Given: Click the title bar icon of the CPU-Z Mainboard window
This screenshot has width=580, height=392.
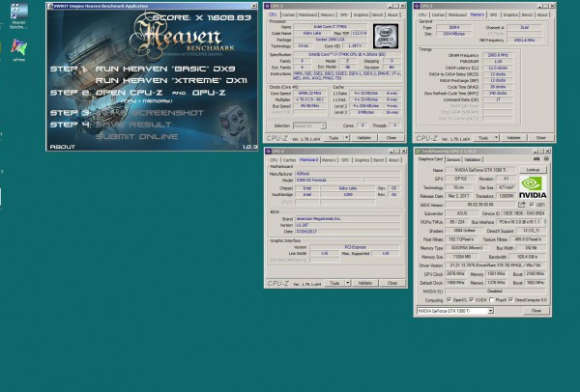Looking at the screenshot, I should (x=268, y=152).
